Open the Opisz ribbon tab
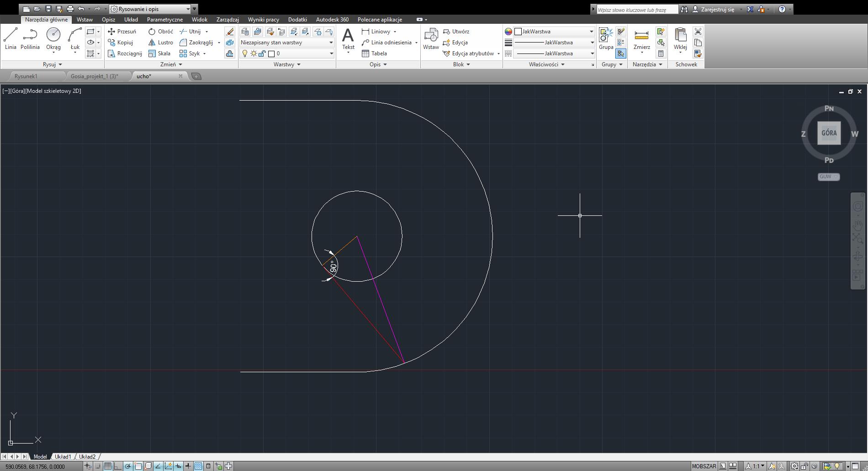This screenshot has height=471, width=868. [x=108, y=20]
